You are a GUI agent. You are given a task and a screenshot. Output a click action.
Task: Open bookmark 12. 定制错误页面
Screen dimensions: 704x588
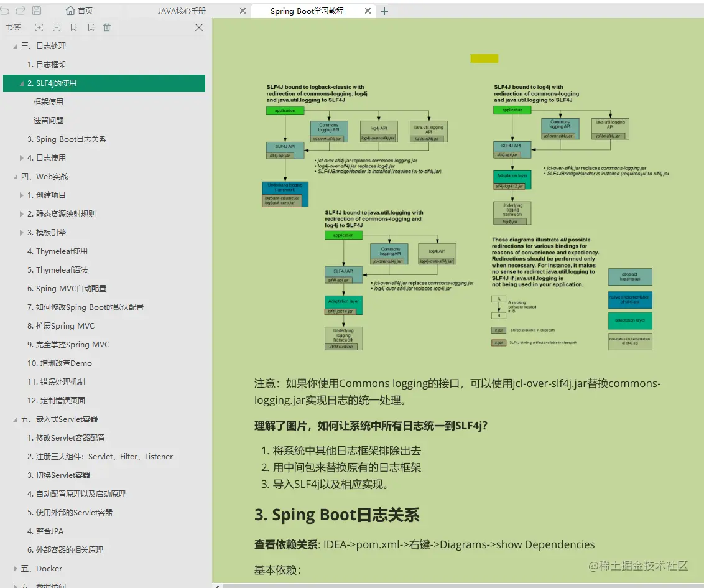(x=56, y=400)
